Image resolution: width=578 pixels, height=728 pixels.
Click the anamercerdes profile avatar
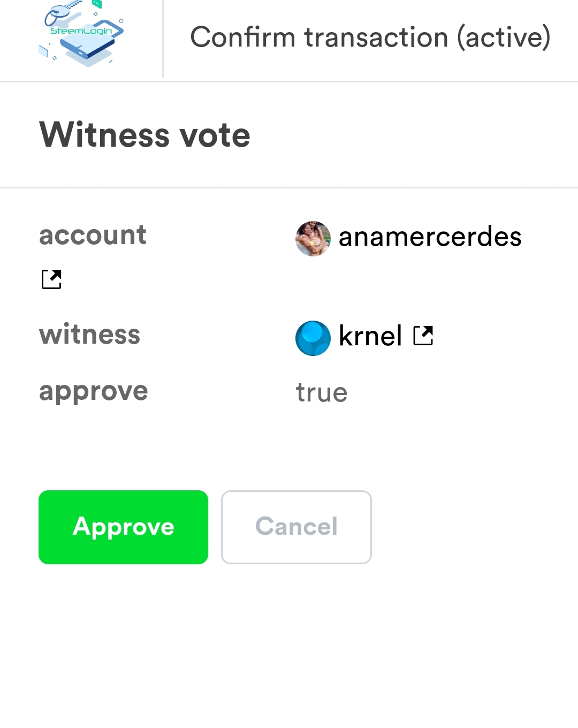point(313,239)
